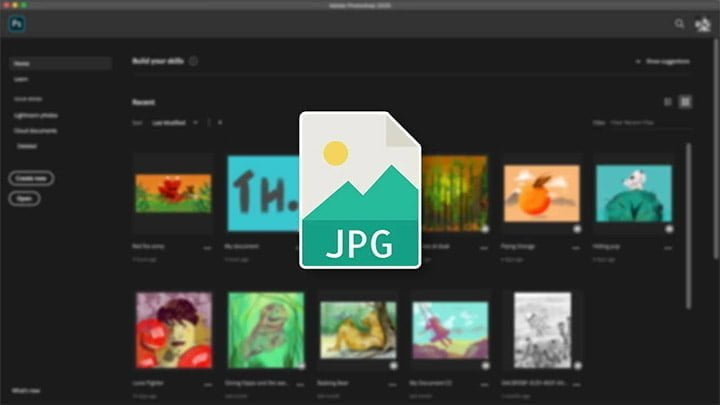The width and height of the screenshot is (720, 405).
Task: Open more options for boxer painting file
Action: (208, 384)
